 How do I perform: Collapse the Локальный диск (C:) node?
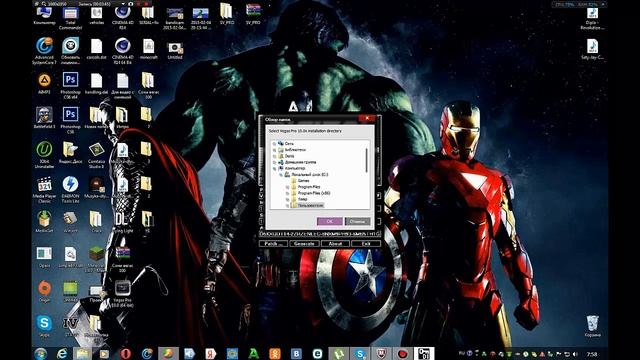[x=281, y=174]
